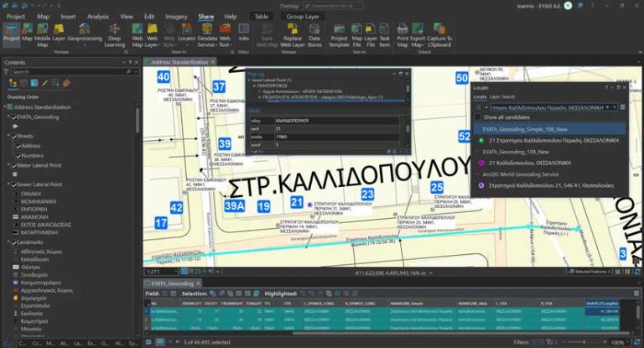
Task: Open the map scale dropdown
Action: tap(176, 272)
